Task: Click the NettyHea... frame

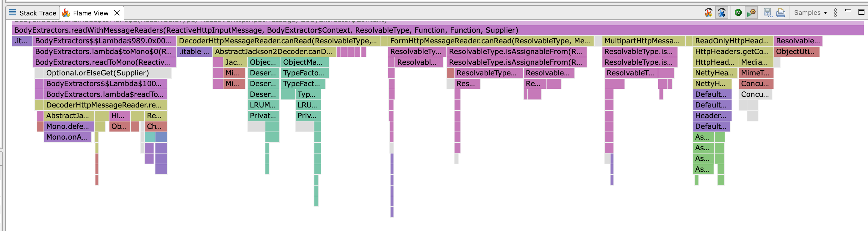Action: click(x=715, y=73)
